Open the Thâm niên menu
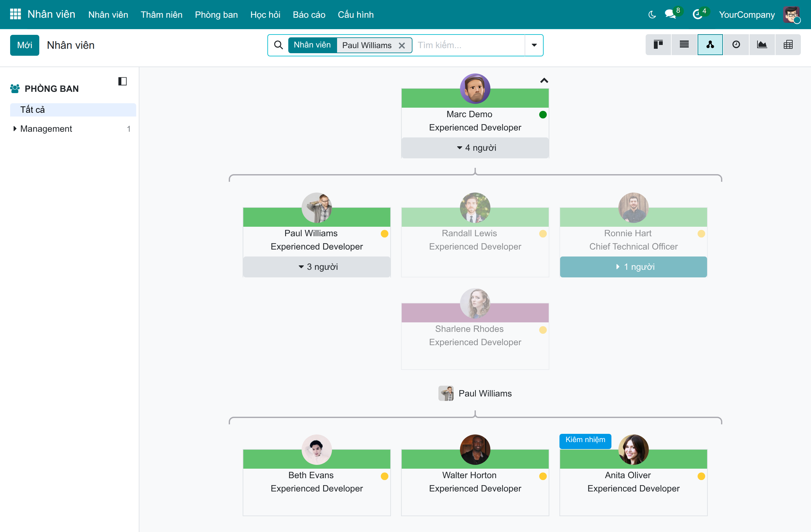 click(x=162, y=15)
